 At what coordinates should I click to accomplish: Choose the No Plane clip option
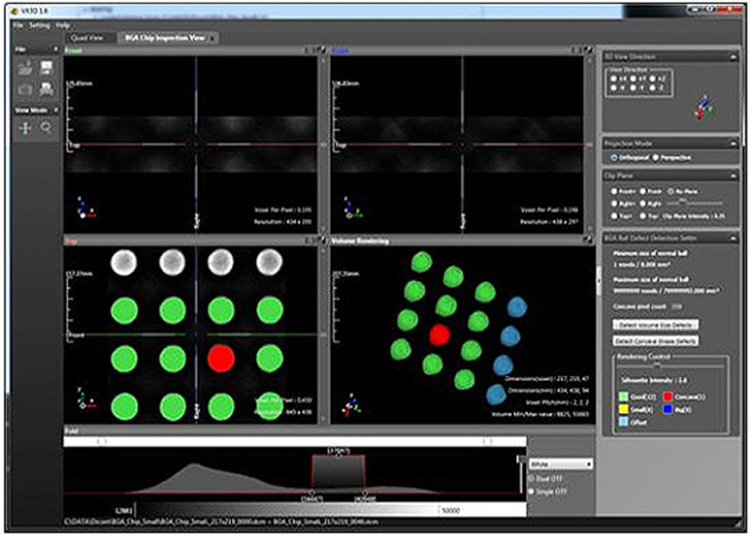click(669, 189)
